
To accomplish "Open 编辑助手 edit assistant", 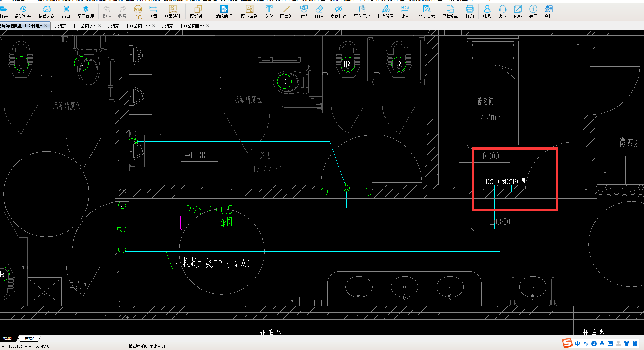I will 224,12.
